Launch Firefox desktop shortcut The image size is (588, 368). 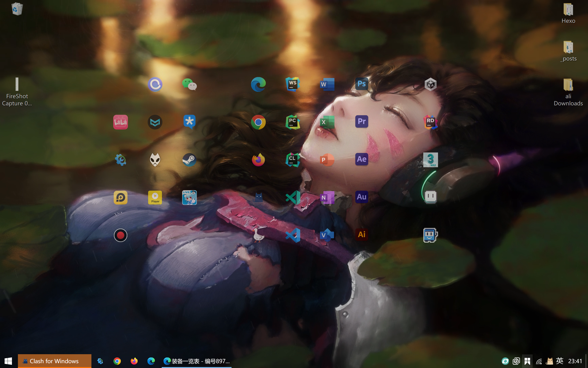258,160
